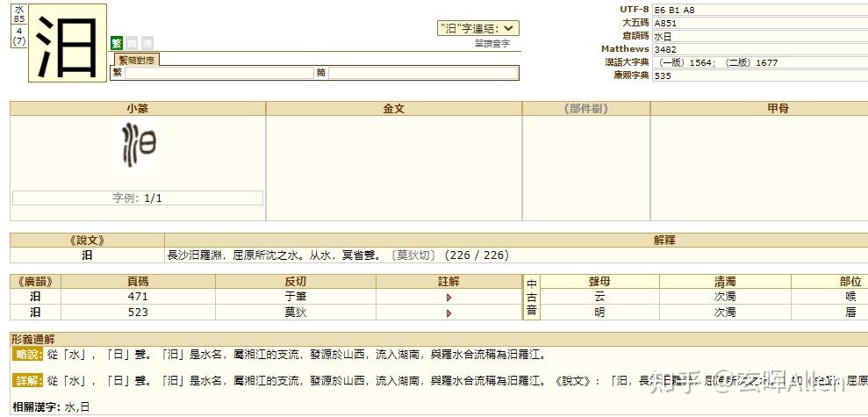The height and width of the screenshot is (417, 868).
Task: Click page number 523
Action: coord(138,313)
